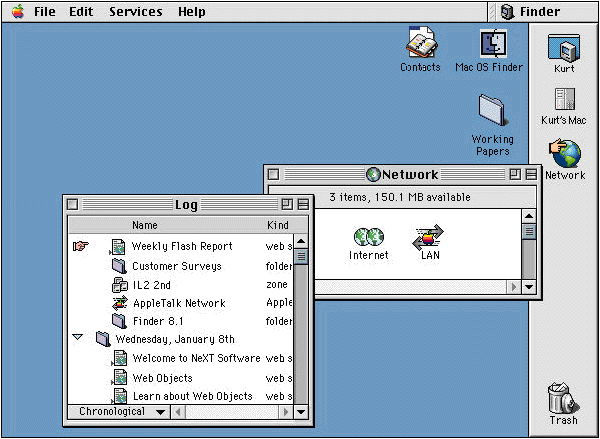Click the Log window zoom box
The image size is (600, 439).
pos(287,204)
